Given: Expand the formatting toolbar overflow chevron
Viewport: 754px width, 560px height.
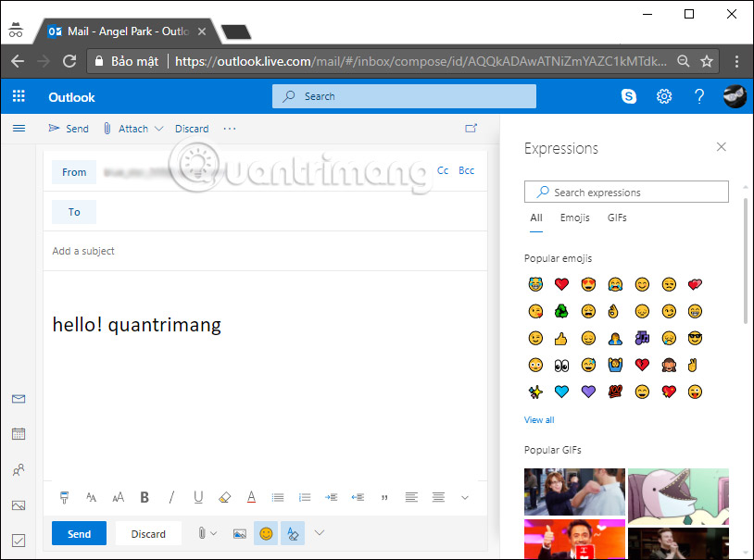Looking at the screenshot, I should 464,497.
